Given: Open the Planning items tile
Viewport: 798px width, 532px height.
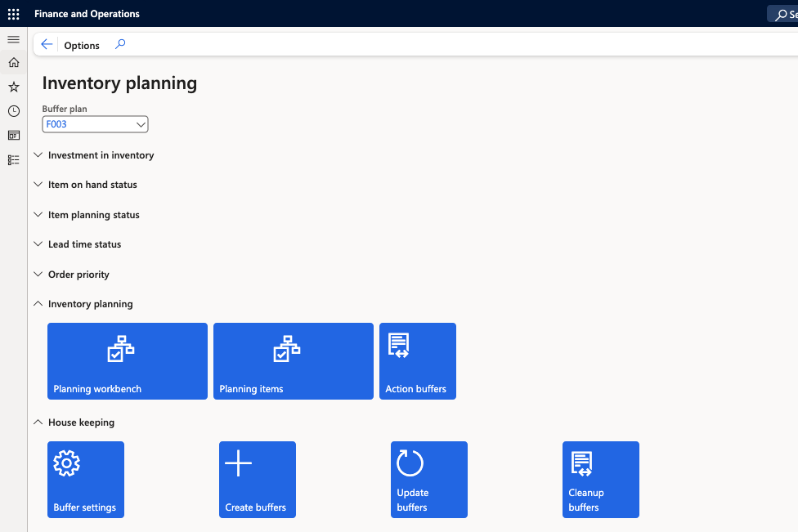Looking at the screenshot, I should (294, 361).
